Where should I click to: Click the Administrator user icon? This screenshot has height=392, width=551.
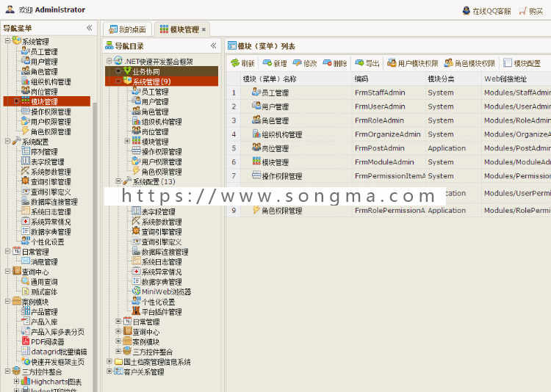[10, 10]
